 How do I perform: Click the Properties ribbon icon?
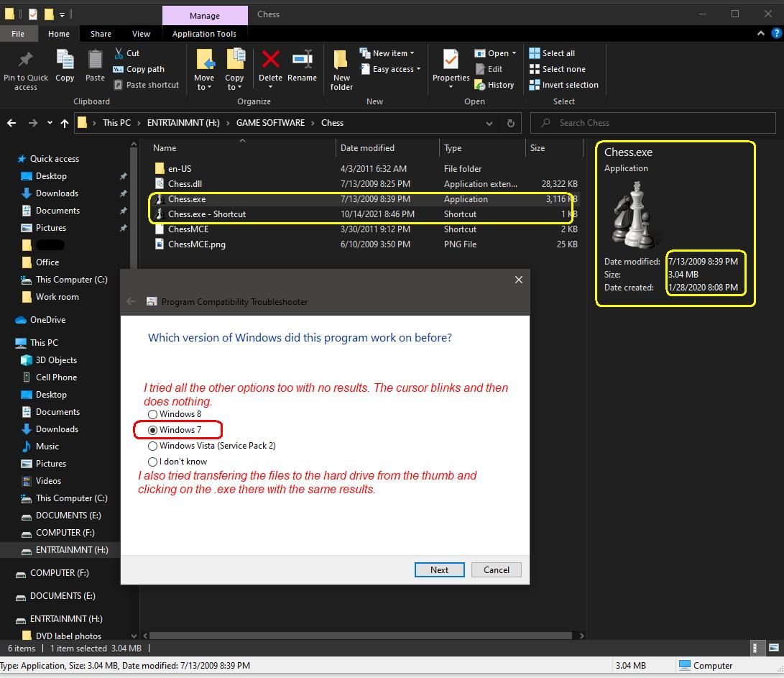(451, 60)
